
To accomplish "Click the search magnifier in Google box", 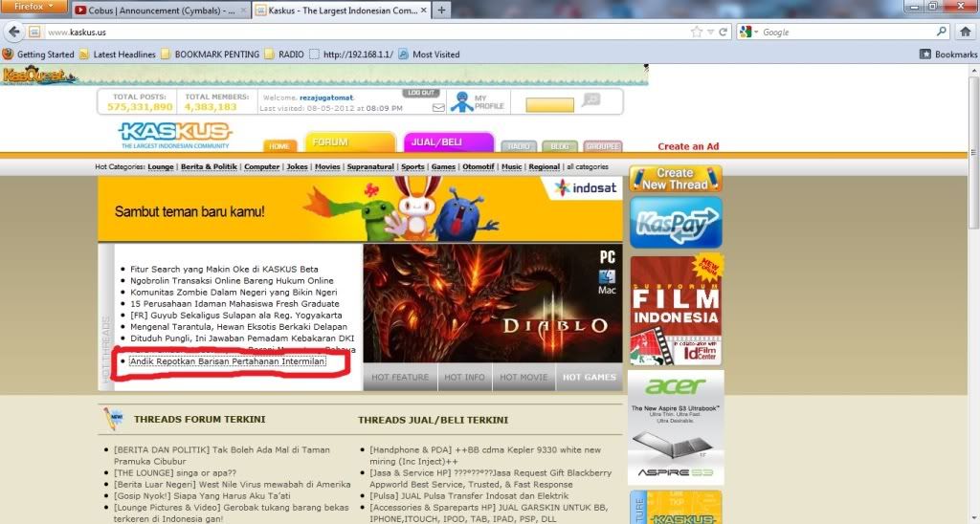I will (x=942, y=32).
